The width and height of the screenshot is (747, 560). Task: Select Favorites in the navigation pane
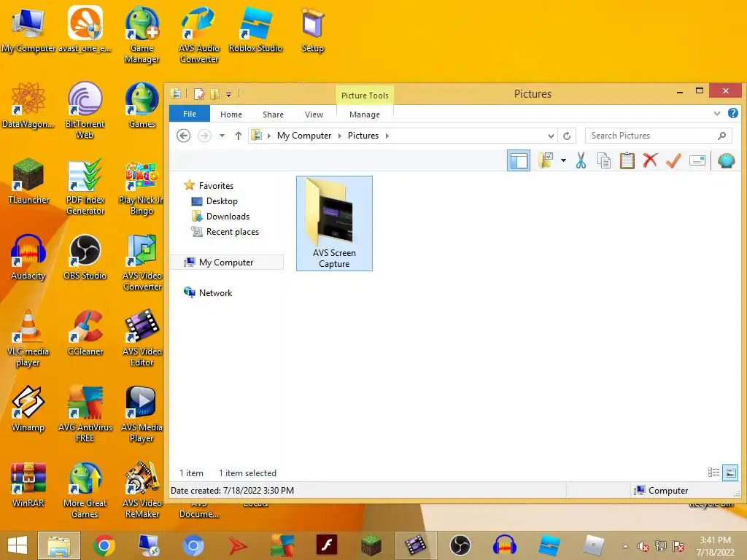[216, 186]
